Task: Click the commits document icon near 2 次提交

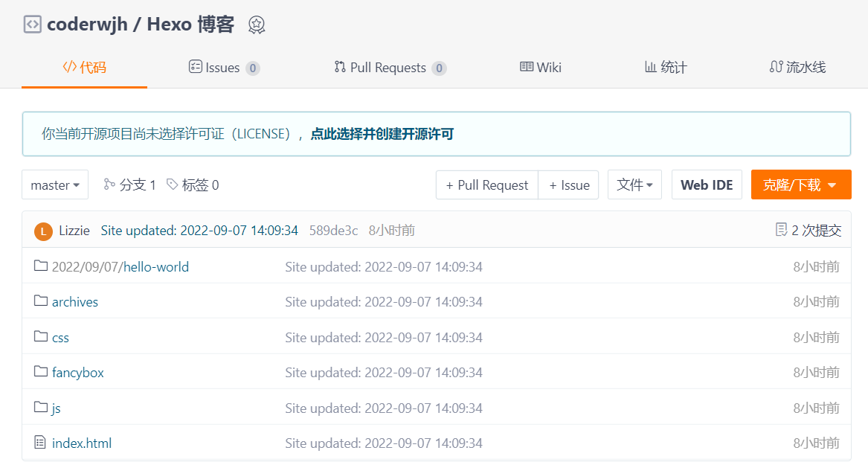Action: (781, 230)
